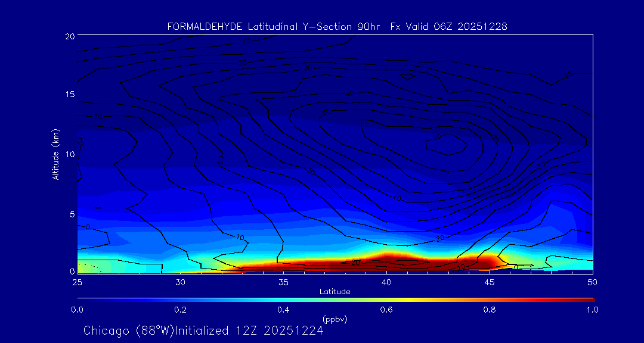Click the altitude tick label 5
Image resolution: width=644 pixels, height=343 pixels.
[71, 214]
